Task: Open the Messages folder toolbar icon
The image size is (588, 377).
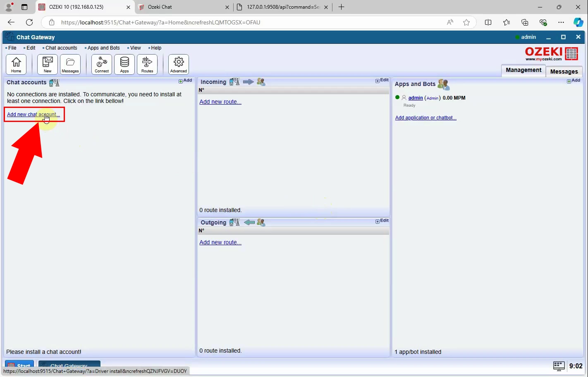Action: tap(70, 64)
